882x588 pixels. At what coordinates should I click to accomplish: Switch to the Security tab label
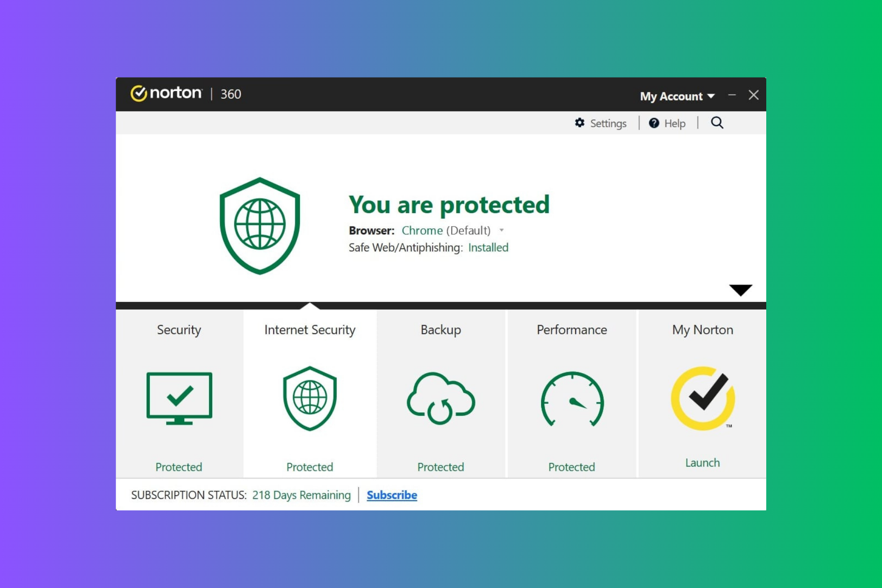point(179,330)
